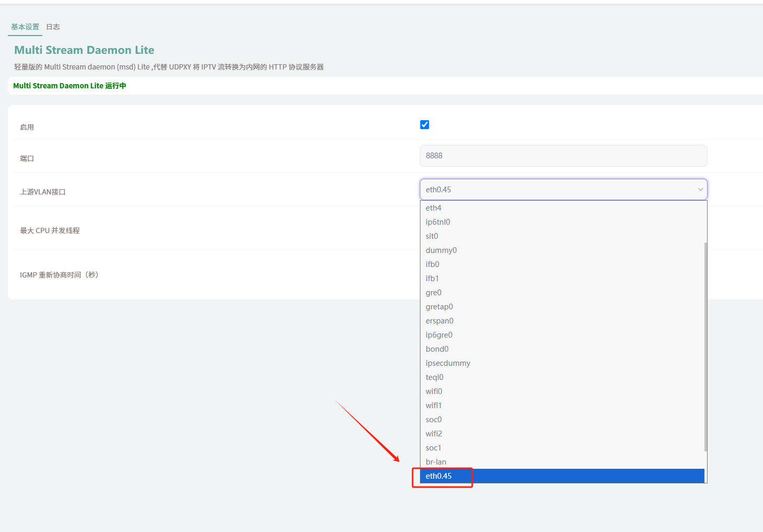The width and height of the screenshot is (763, 532).
Task: Pick ip6tnl0 from the interface list
Action: point(438,222)
